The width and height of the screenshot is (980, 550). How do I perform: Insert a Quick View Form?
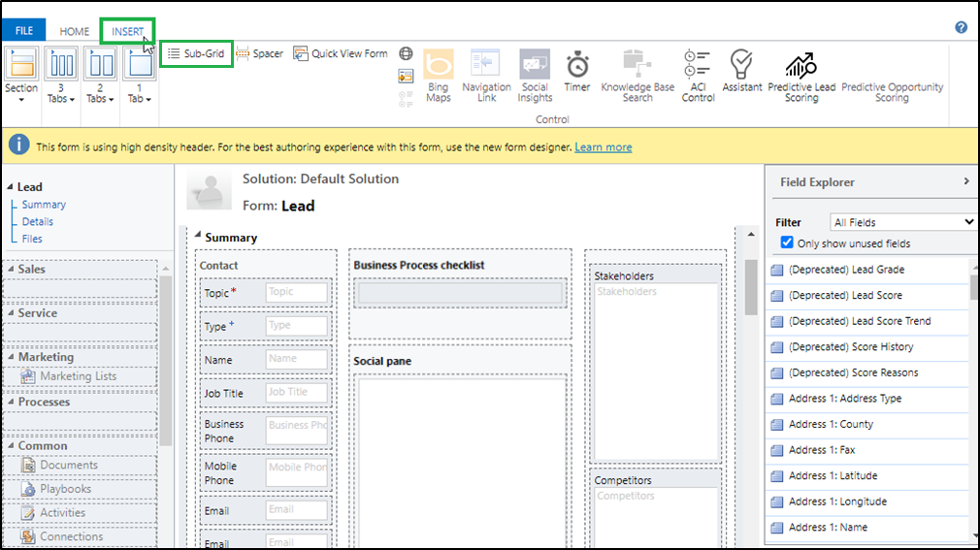pos(341,54)
